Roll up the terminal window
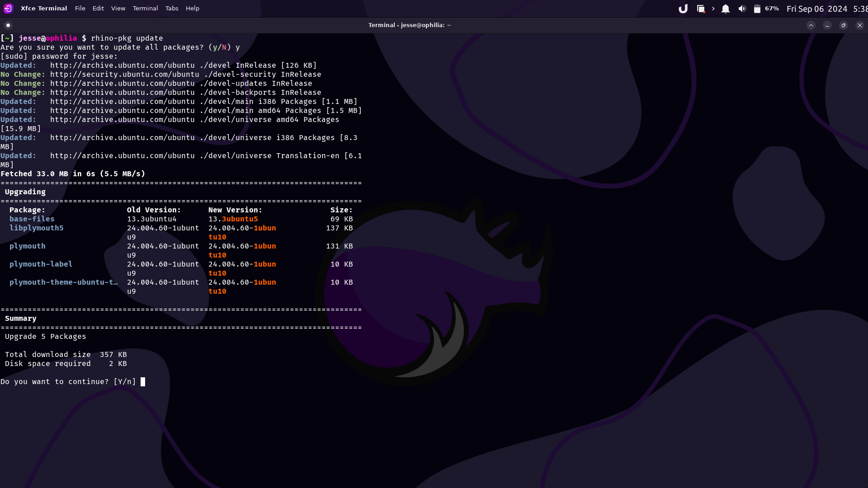The image size is (868, 488). (811, 25)
